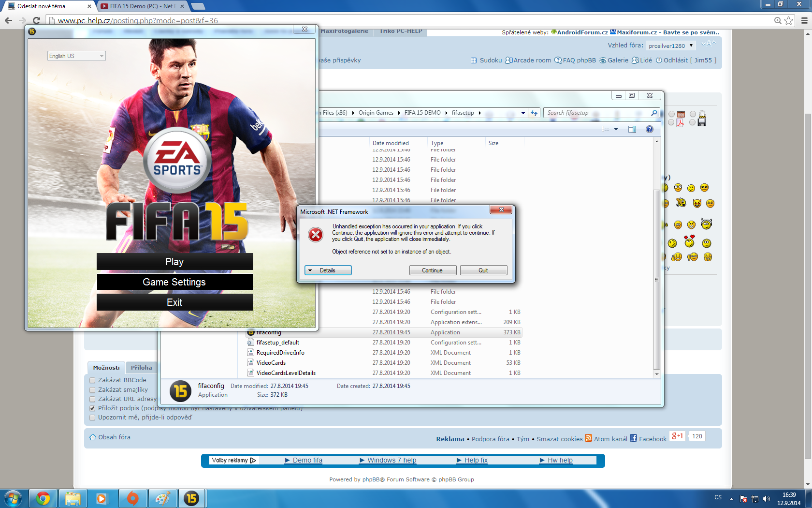Screen dimensions: 812x508
Task: Open the prosilver1280 forum style dropdown
Action: pos(671,45)
